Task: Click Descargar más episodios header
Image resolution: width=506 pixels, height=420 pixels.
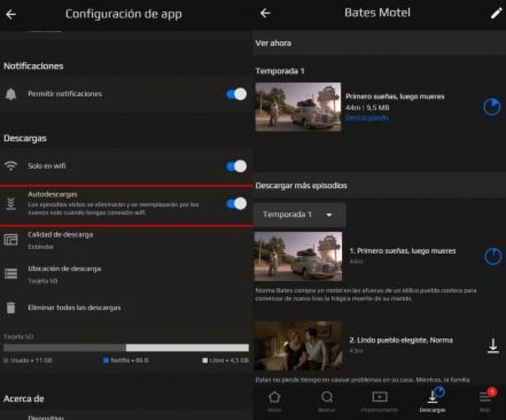Action: (301, 186)
